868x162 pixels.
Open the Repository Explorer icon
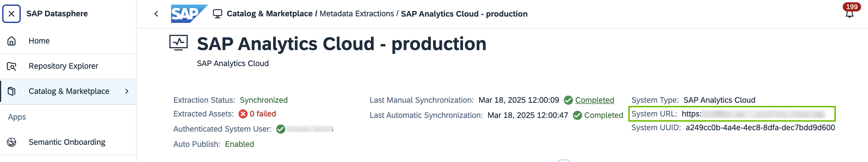(11, 66)
